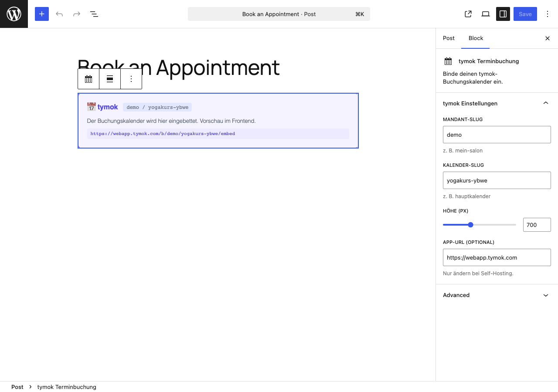558x392 pixels.
Task: Open the device preview laptop icon
Action: (x=486, y=14)
